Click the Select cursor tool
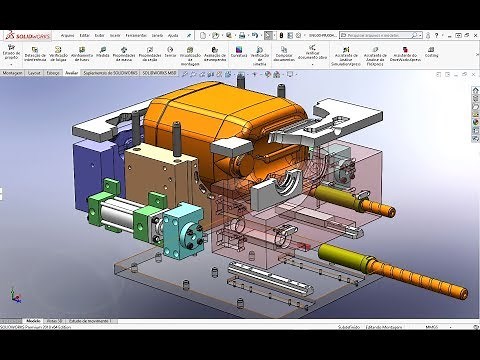Screen dimensions: 480x360 coord(268,35)
